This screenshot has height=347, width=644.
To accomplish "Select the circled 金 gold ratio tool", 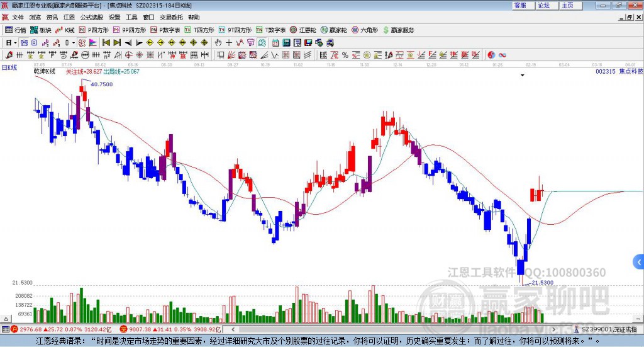I will tap(367, 55).
